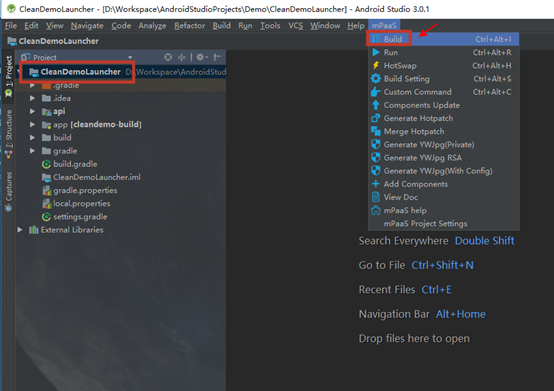Click the Run play icon in mPaaS menu

coord(376,52)
